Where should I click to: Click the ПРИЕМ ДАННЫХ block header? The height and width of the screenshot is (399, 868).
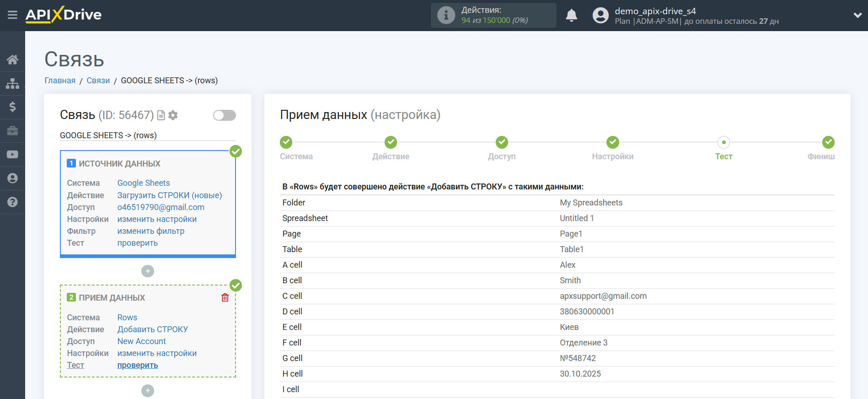pyautogui.click(x=112, y=298)
